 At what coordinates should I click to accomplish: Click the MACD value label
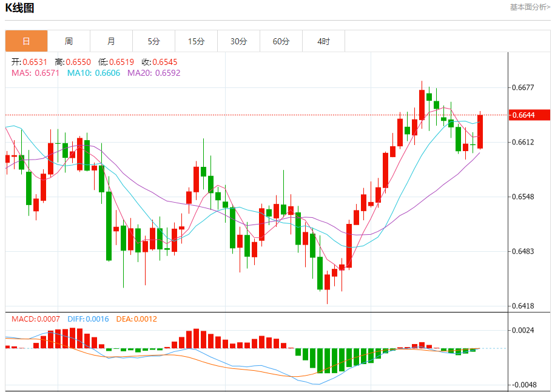click(36, 319)
